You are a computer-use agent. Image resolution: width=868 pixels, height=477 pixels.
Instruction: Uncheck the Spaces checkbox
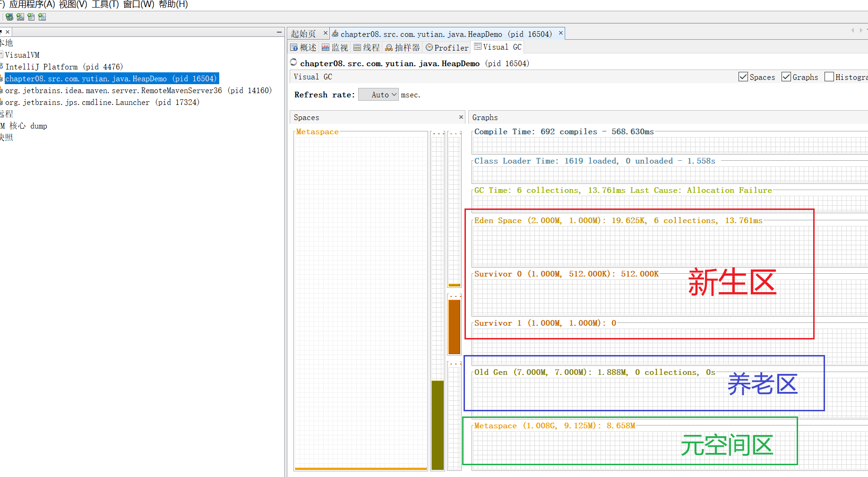[743, 77]
